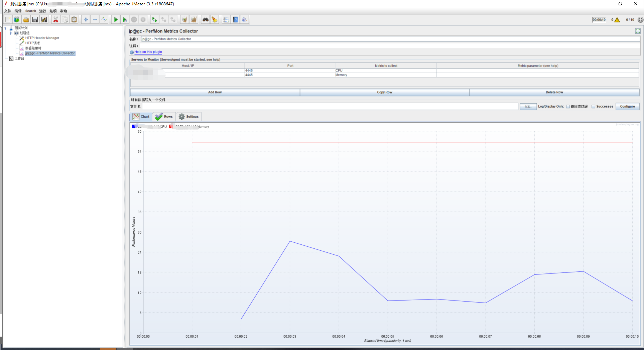Image resolution: width=644 pixels, height=350 pixels.
Task: Collapse all tree nodes with minus icon
Action: point(95,20)
